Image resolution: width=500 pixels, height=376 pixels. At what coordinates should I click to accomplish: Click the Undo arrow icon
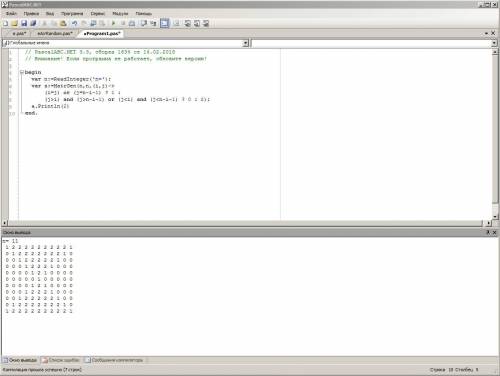74,23
